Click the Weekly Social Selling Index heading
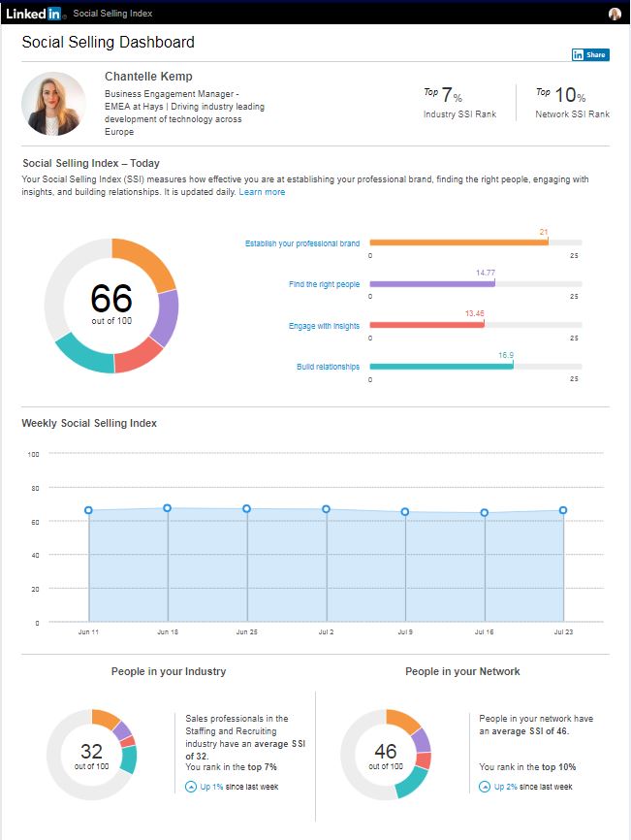This screenshot has width=631, height=840. tap(89, 423)
